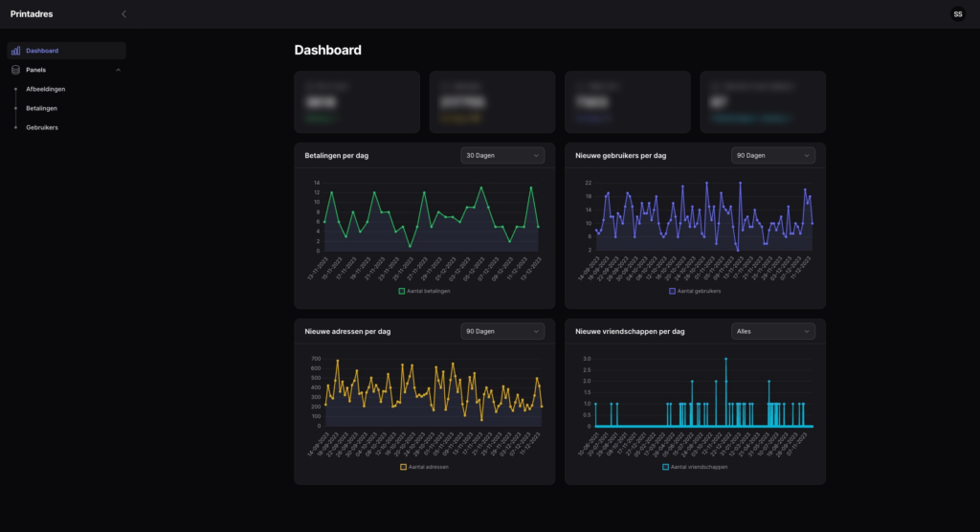Click the Panels database icon
980x532 pixels.
coord(15,70)
